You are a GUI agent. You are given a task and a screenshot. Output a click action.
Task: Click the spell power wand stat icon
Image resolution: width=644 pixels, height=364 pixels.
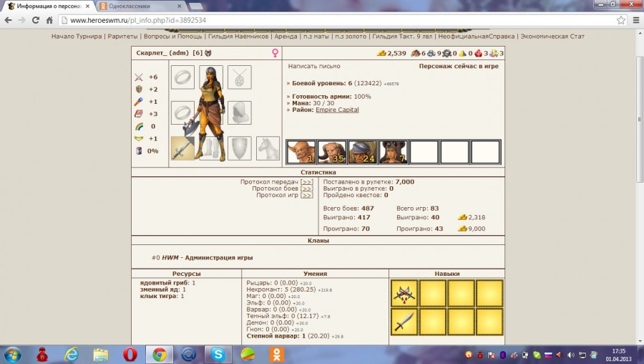pyautogui.click(x=139, y=102)
